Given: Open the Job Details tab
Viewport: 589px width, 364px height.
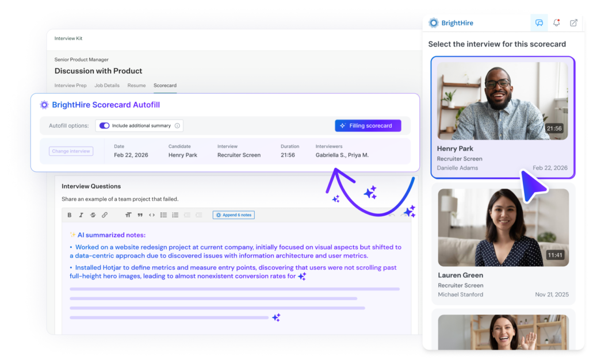Looking at the screenshot, I should point(107,86).
